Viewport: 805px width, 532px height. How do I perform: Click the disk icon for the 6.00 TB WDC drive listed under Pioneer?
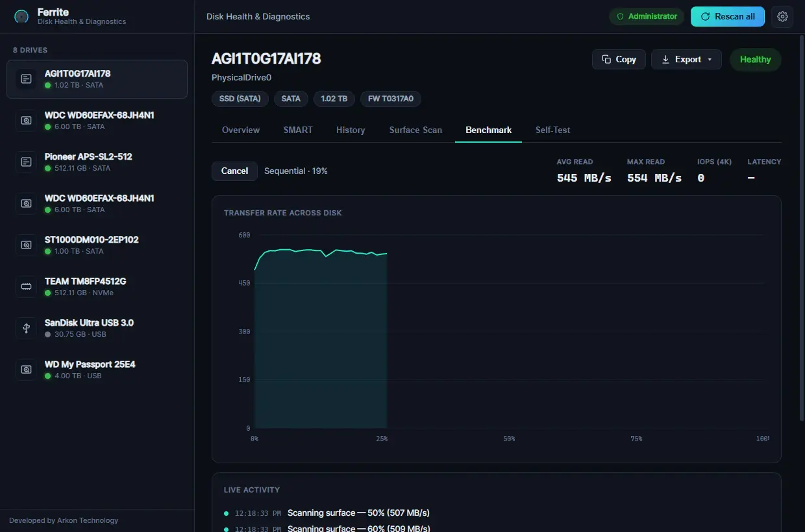point(26,203)
